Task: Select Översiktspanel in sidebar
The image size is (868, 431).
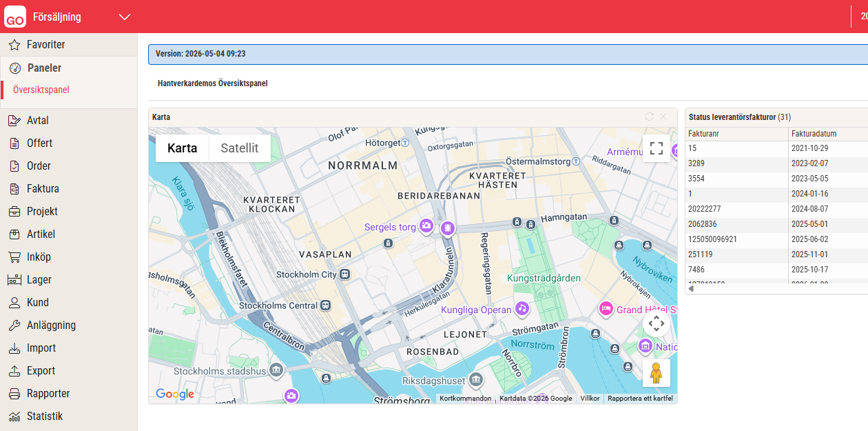Action: click(x=41, y=90)
